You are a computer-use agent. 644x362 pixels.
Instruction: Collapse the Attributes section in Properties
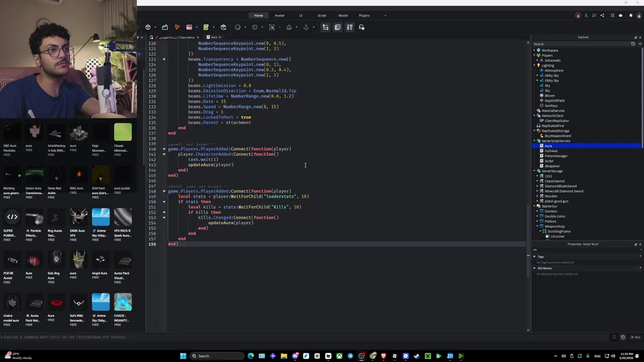click(534, 268)
